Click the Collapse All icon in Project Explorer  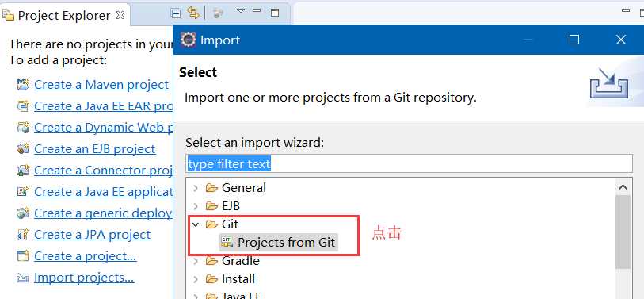pyautogui.click(x=176, y=13)
